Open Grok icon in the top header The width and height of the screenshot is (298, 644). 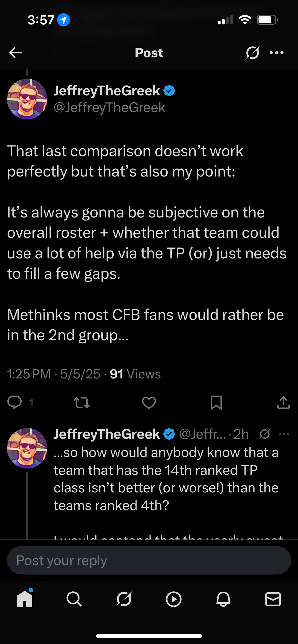pyautogui.click(x=252, y=53)
